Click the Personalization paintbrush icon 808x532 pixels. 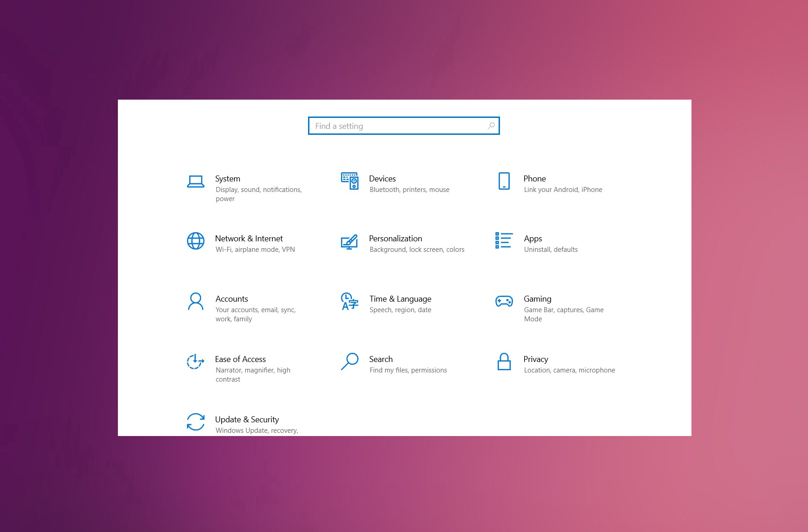pos(349,242)
